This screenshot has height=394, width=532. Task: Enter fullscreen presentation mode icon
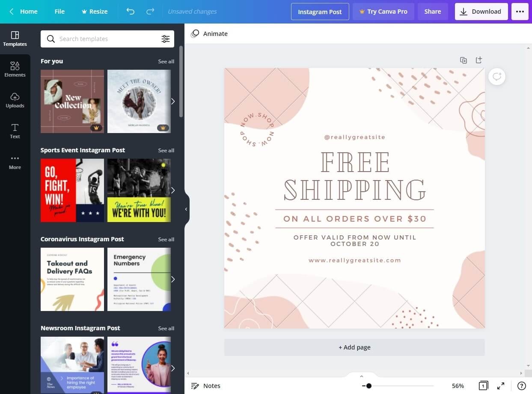501,386
